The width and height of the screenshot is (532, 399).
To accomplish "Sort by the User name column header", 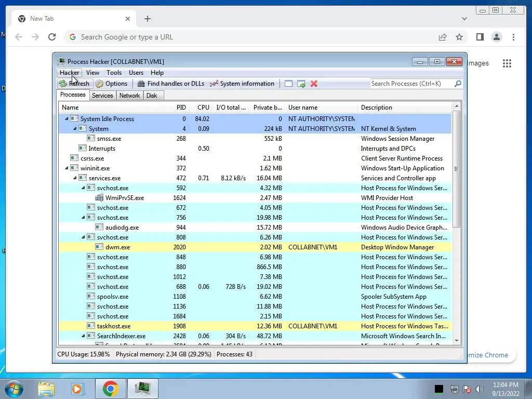I will click(321, 107).
